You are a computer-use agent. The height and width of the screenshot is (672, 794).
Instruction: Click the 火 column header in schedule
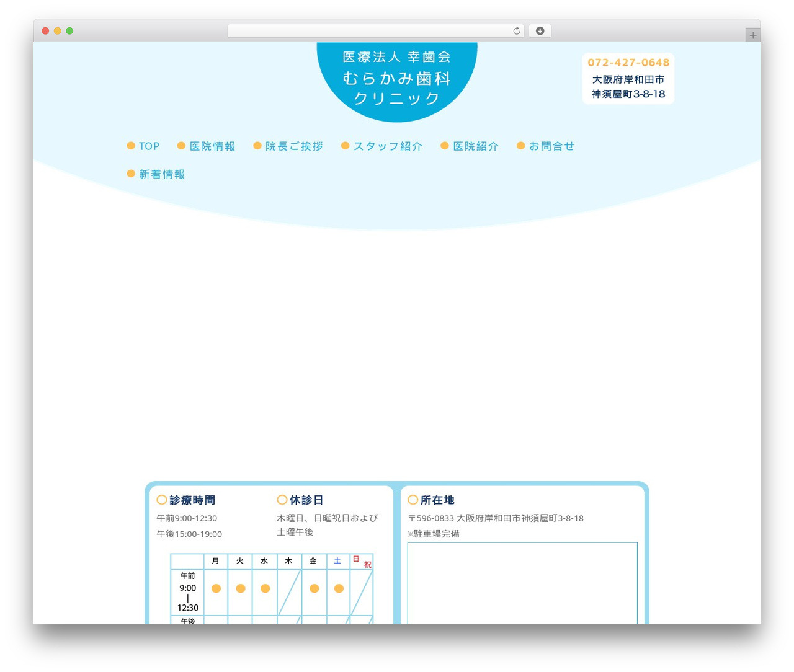click(240, 561)
